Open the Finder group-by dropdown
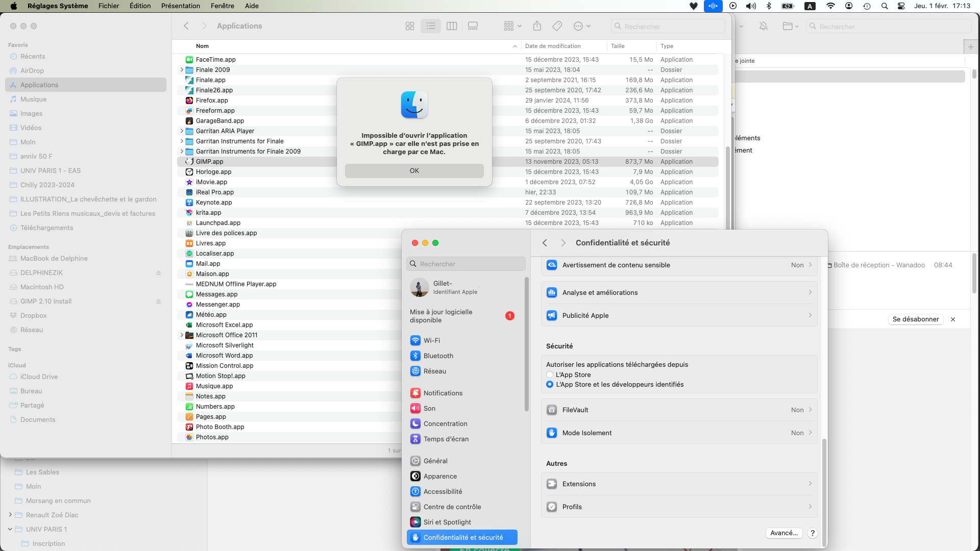This screenshot has width=980, height=551. tap(512, 26)
